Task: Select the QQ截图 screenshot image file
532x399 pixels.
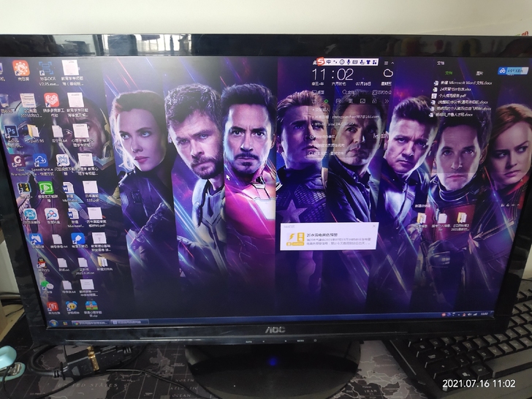Action: coord(28,100)
